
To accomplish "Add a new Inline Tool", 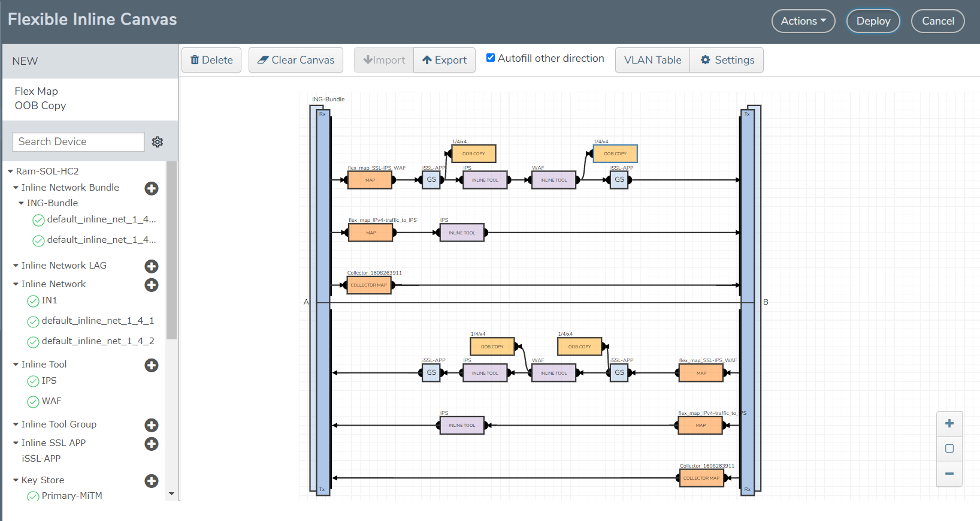I will tap(152, 365).
